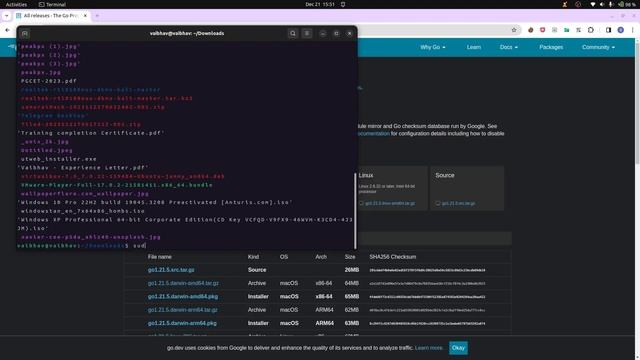This screenshot has width=640, height=360.
Task: Download the Linux go1.21.5 tarball link
Action: 390,203
